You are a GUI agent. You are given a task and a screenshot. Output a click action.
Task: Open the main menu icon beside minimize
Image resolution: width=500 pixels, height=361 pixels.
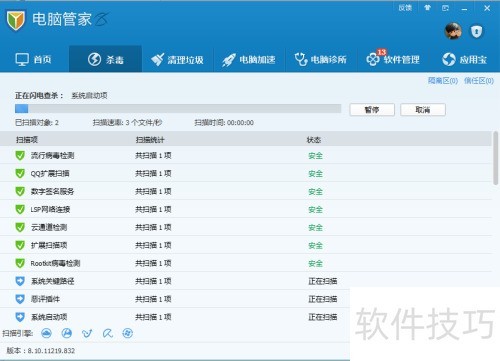point(445,8)
